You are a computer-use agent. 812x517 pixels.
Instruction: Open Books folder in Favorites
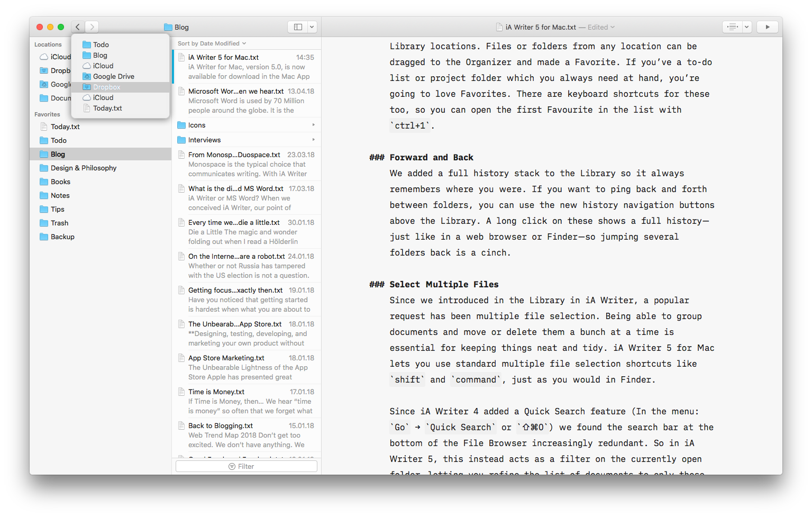(x=101, y=182)
